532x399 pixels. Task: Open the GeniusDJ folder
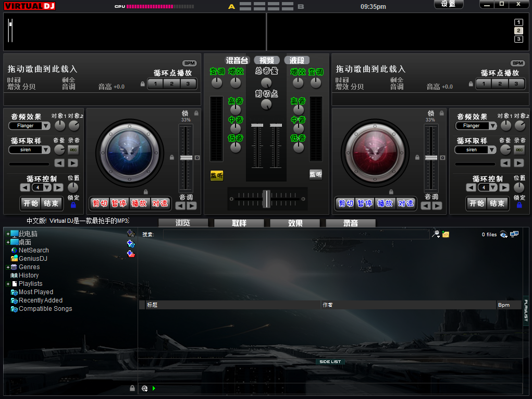pos(33,259)
